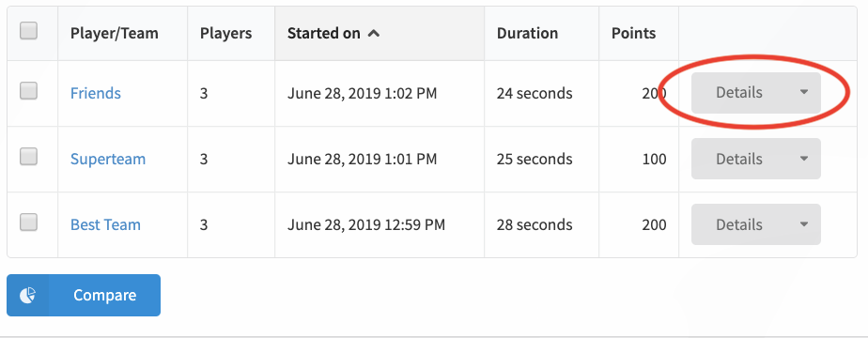Sort by the Player/Team column header
Viewport: 868px width, 338px height.
(x=114, y=33)
